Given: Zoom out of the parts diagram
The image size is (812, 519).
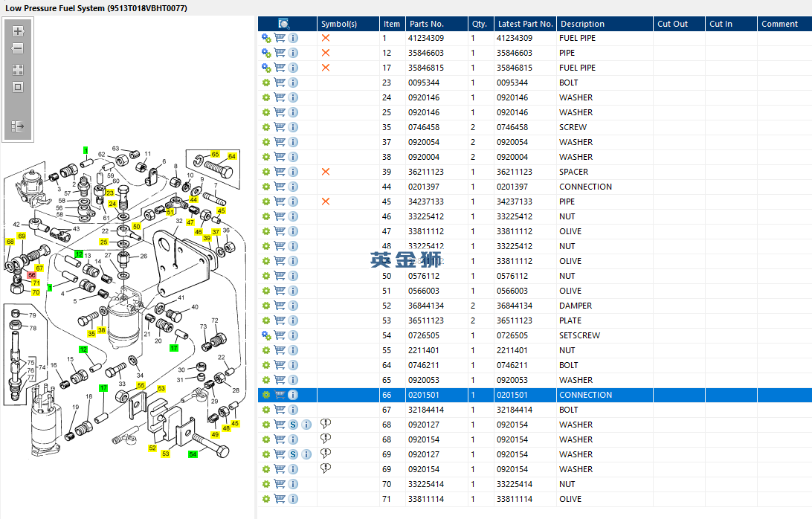Looking at the screenshot, I should (18, 48).
